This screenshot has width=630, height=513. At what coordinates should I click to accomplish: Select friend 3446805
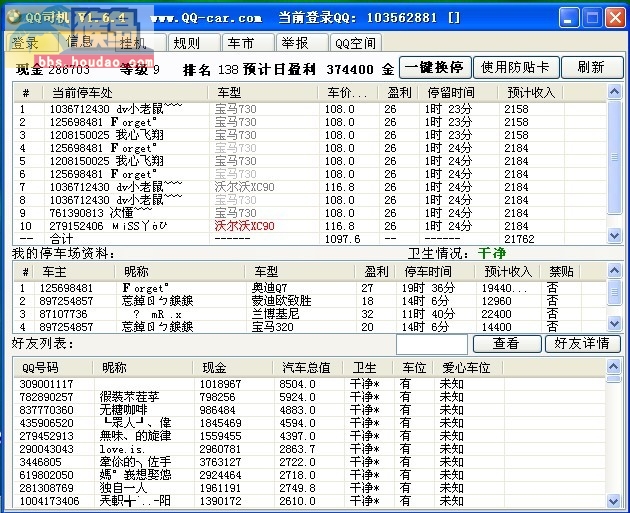tap(310, 462)
